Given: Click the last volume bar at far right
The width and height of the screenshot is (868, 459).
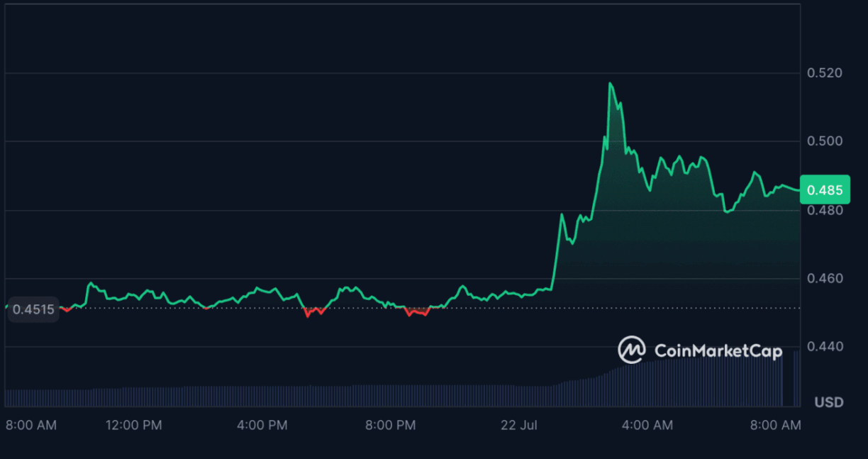Looking at the screenshot, I should [796, 378].
